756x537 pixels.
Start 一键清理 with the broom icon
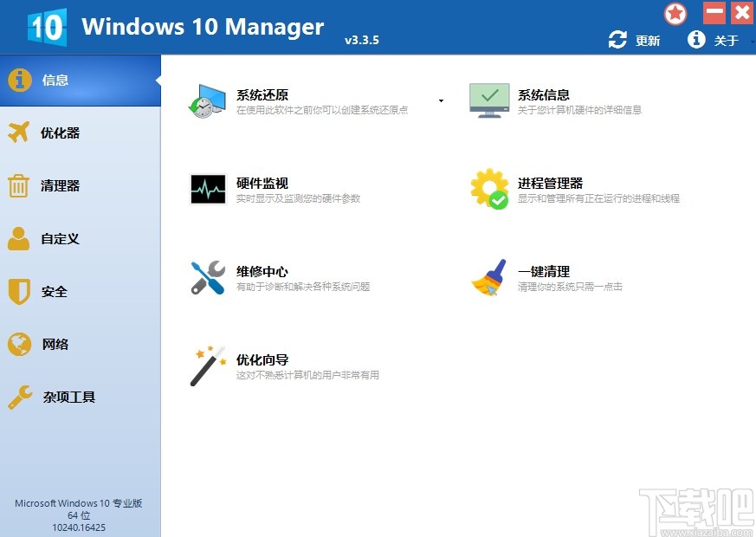[488, 278]
